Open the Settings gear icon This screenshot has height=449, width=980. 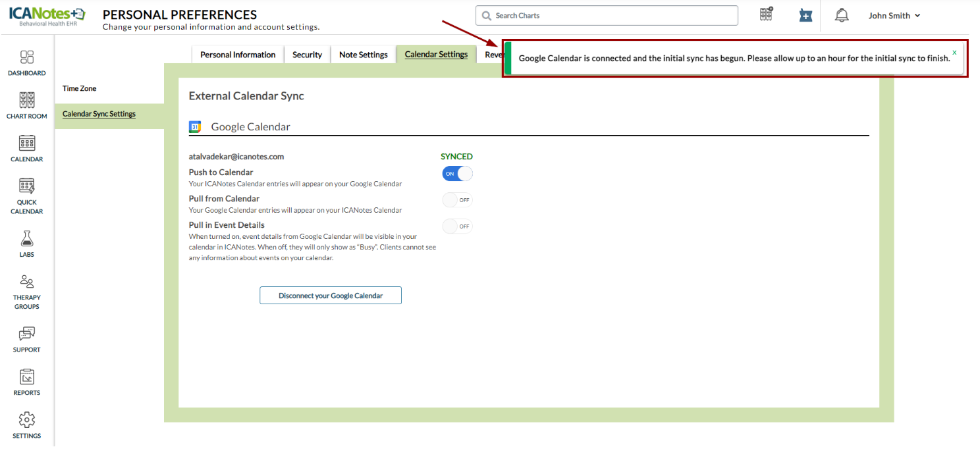tap(27, 420)
